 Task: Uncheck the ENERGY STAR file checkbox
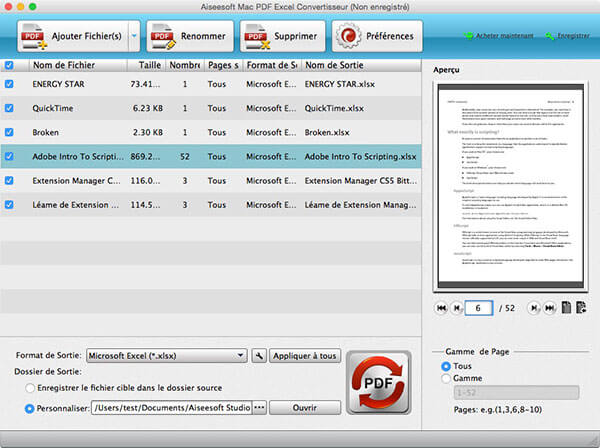pos(9,84)
